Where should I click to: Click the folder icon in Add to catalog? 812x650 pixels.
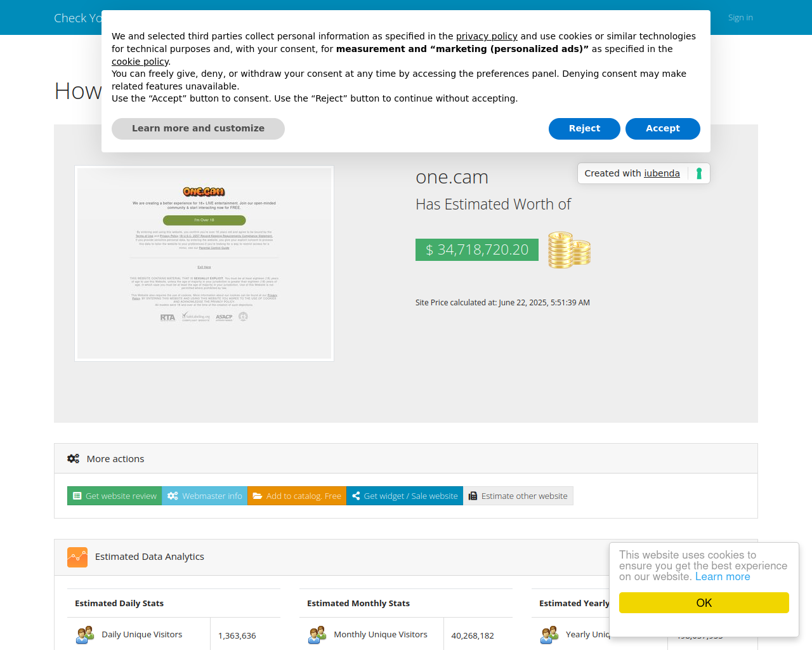(258, 496)
